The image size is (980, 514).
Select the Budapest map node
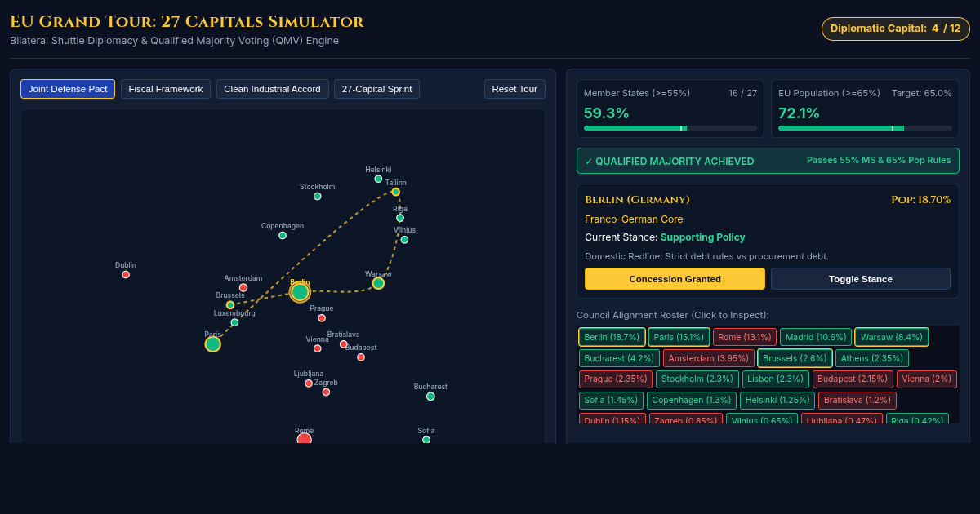361,357
